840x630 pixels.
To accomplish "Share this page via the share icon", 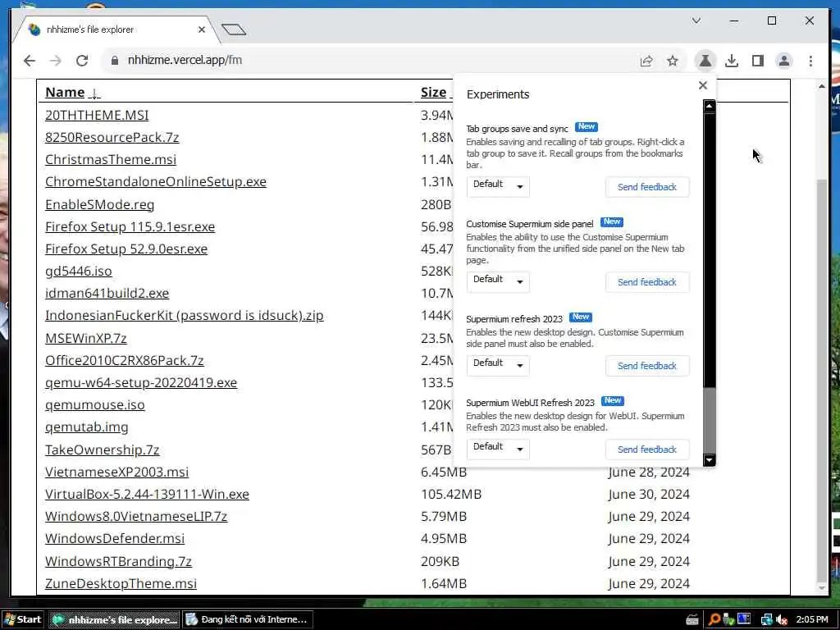I will tap(646, 61).
